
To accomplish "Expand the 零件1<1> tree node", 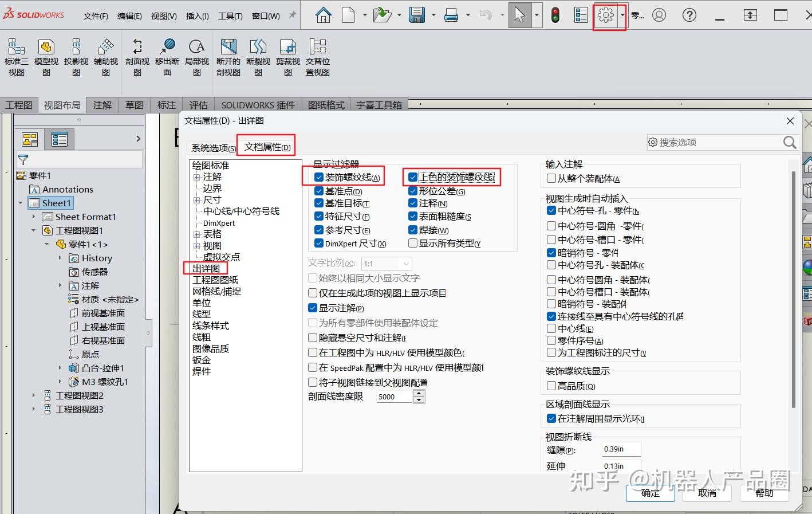I will [x=47, y=244].
